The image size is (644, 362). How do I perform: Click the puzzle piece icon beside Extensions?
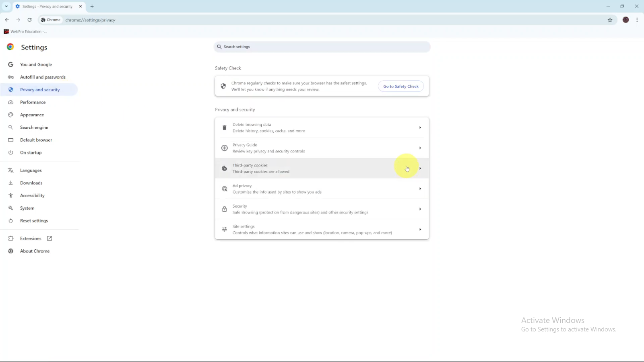tap(11, 239)
